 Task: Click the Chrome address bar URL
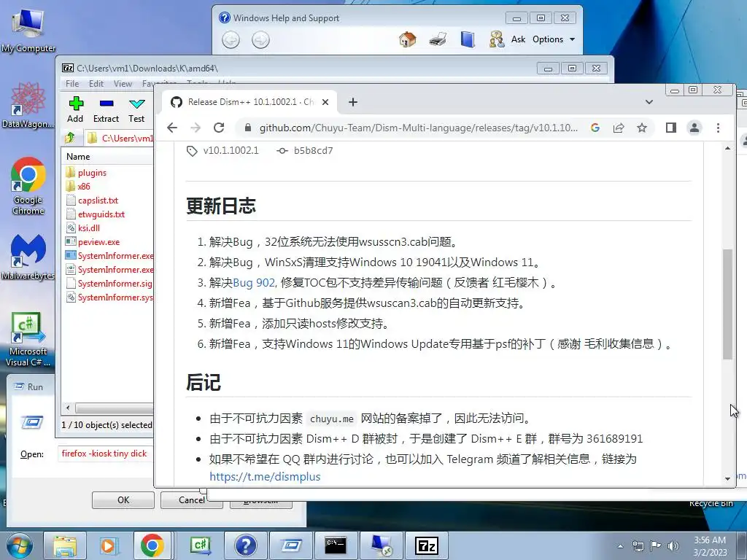coord(418,128)
